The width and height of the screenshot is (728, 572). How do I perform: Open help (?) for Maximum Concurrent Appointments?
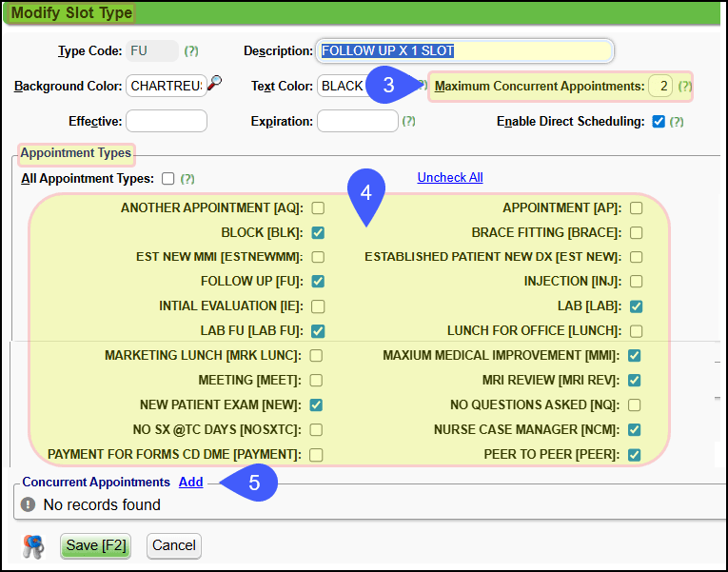coord(685,87)
